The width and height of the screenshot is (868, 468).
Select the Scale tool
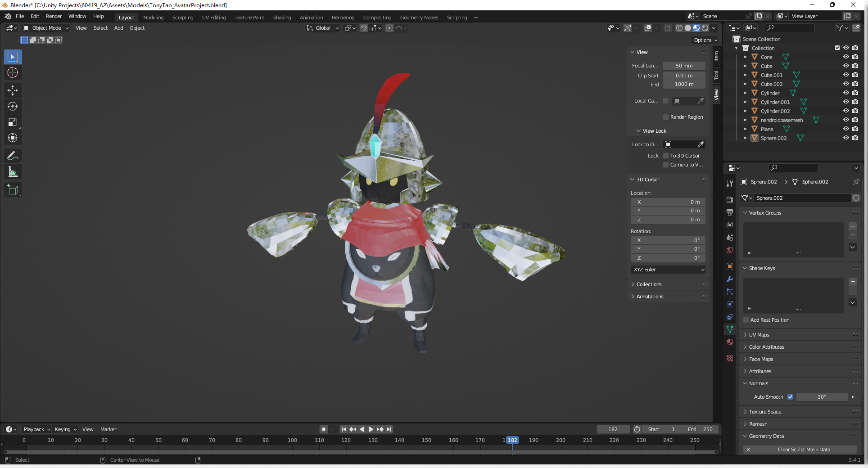tap(13, 122)
